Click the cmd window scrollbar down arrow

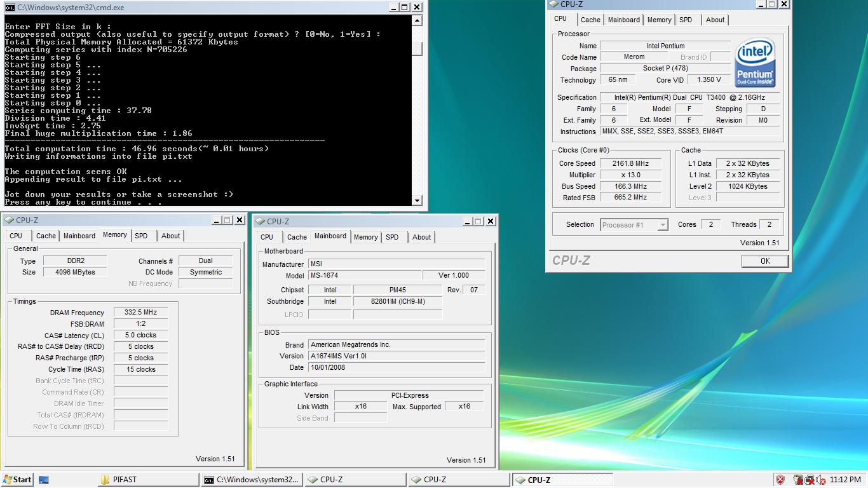pos(417,201)
